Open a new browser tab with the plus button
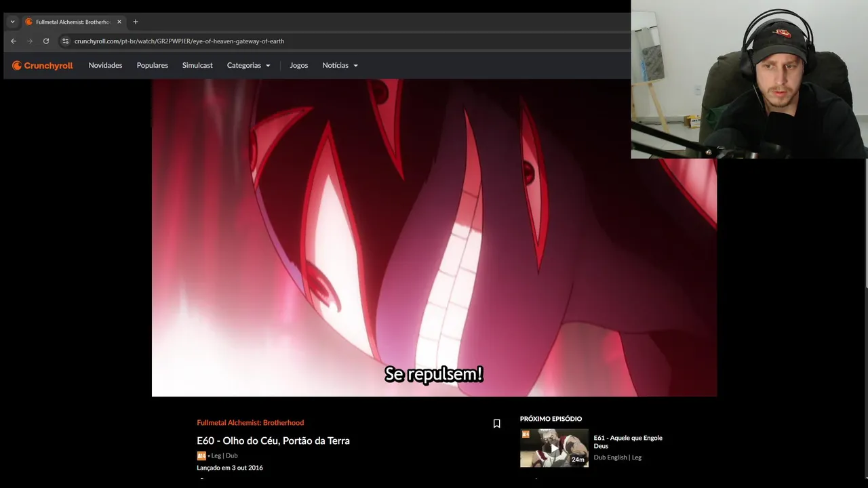 (x=135, y=22)
